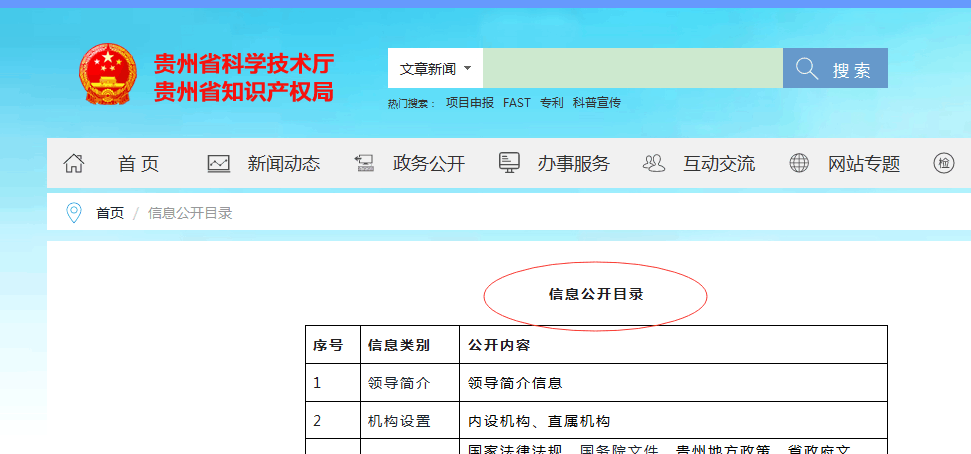
Task: Select the 领导简介 table cell
Action: click(x=399, y=383)
